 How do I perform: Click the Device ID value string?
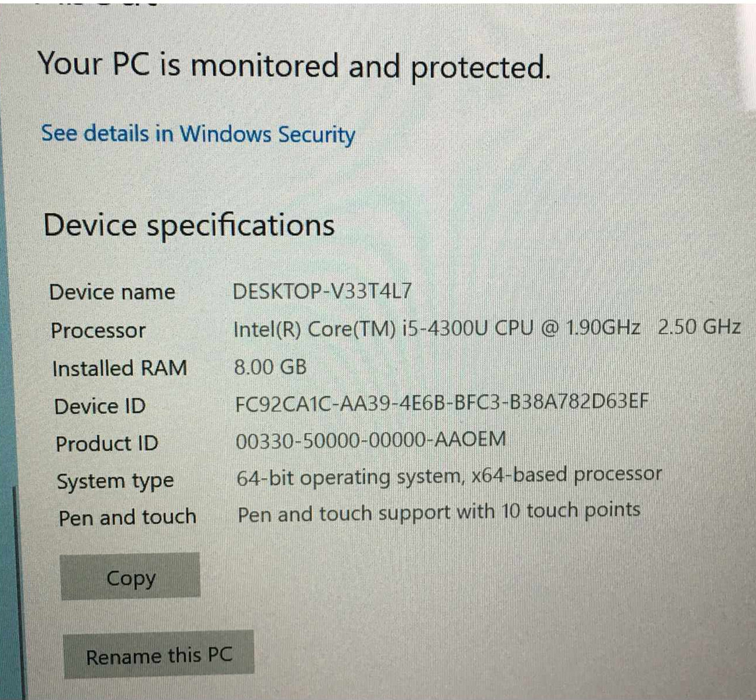click(x=442, y=402)
